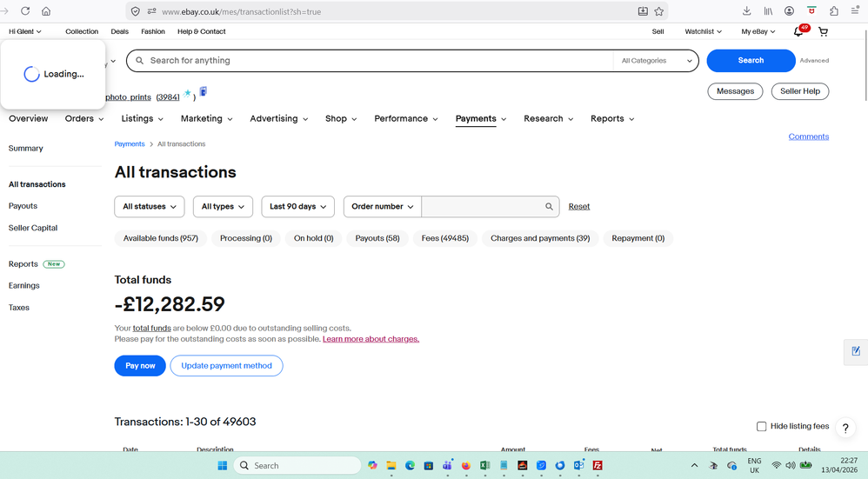
Task: Open Learn more about charges link
Action: (x=371, y=339)
